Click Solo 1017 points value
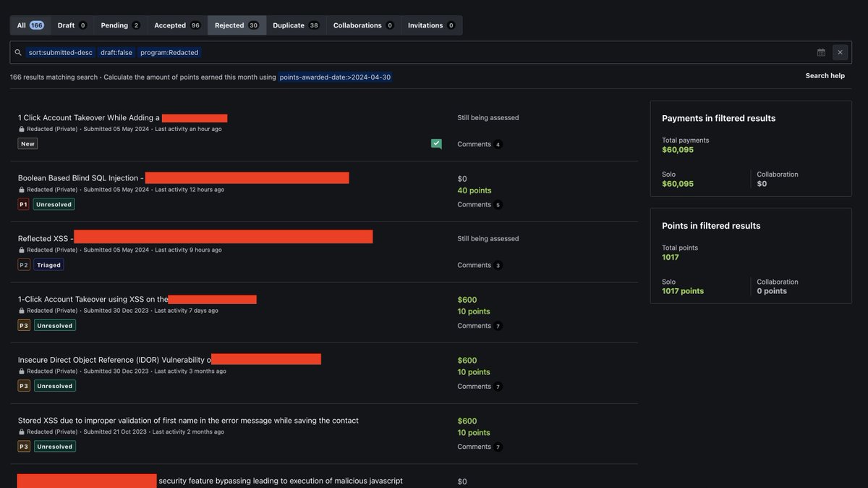 [683, 291]
